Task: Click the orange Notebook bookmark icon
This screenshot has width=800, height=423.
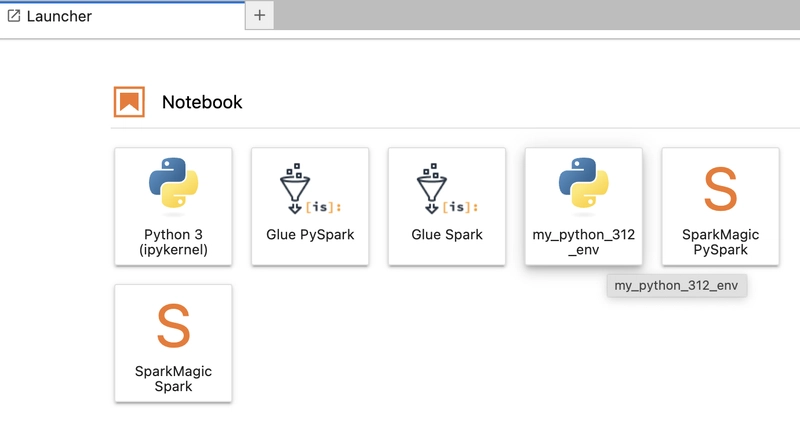Action: (129, 102)
